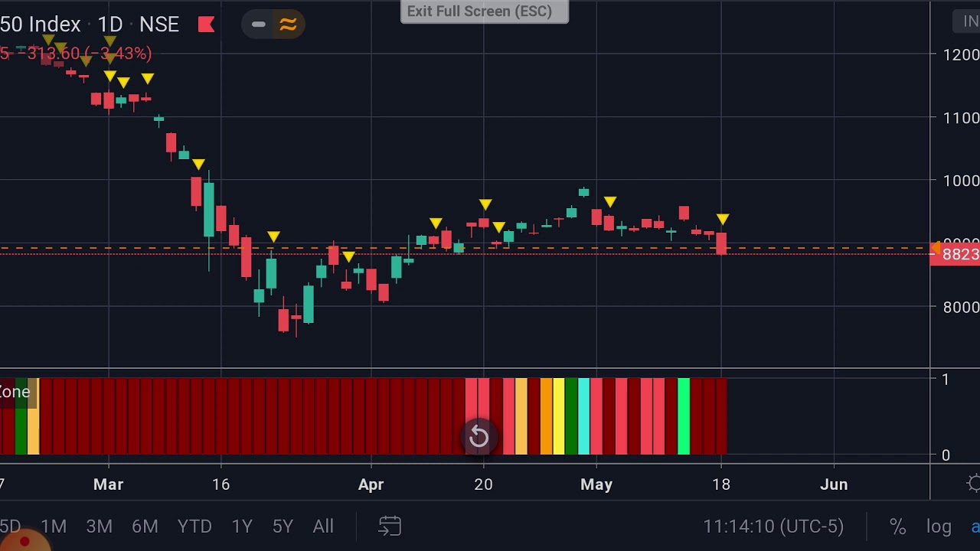
Task: Click the 20 date label on time axis
Action: click(x=483, y=484)
